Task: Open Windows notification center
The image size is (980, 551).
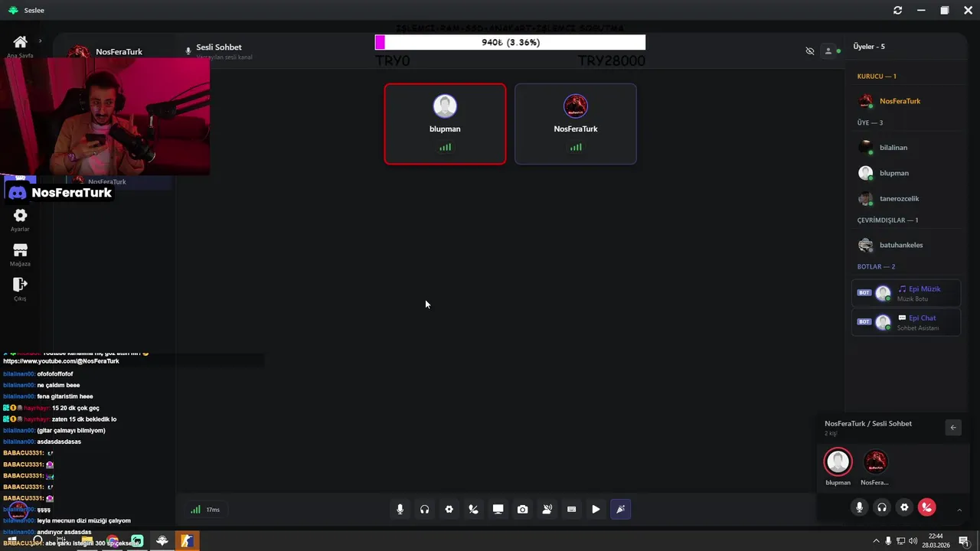Action: pos(964,541)
